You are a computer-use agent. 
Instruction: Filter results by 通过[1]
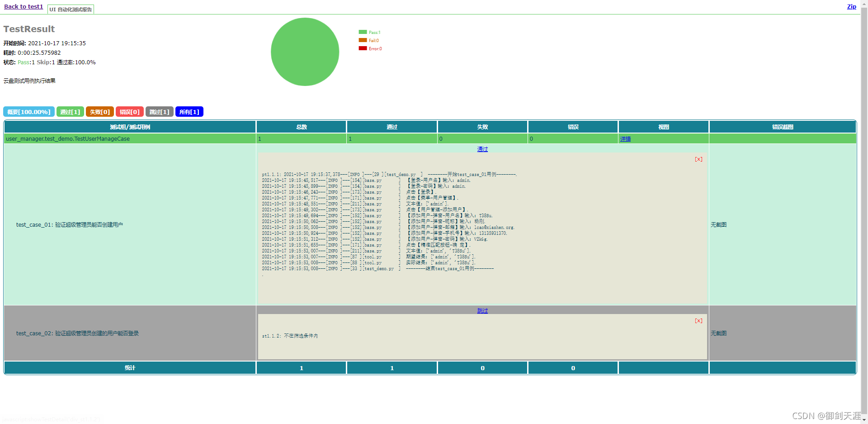[70, 112]
